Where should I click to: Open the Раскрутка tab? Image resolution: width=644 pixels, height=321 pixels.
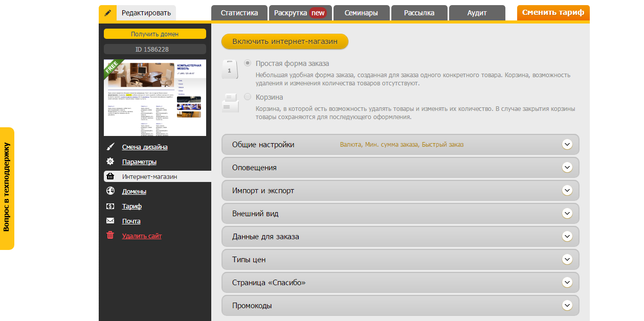click(x=300, y=13)
